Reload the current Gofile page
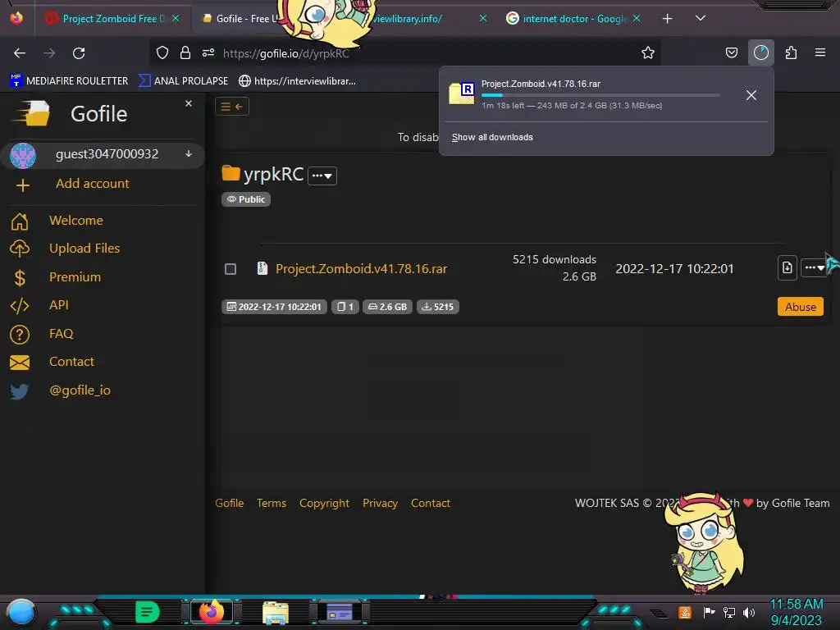840x630 pixels. pyautogui.click(x=79, y=53)
